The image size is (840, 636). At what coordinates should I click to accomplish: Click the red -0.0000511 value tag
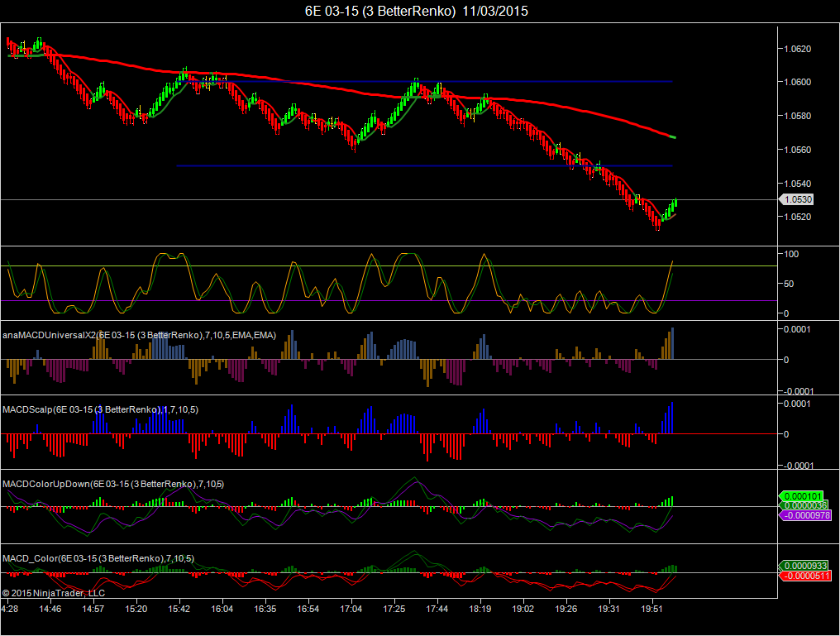(805, 576)
